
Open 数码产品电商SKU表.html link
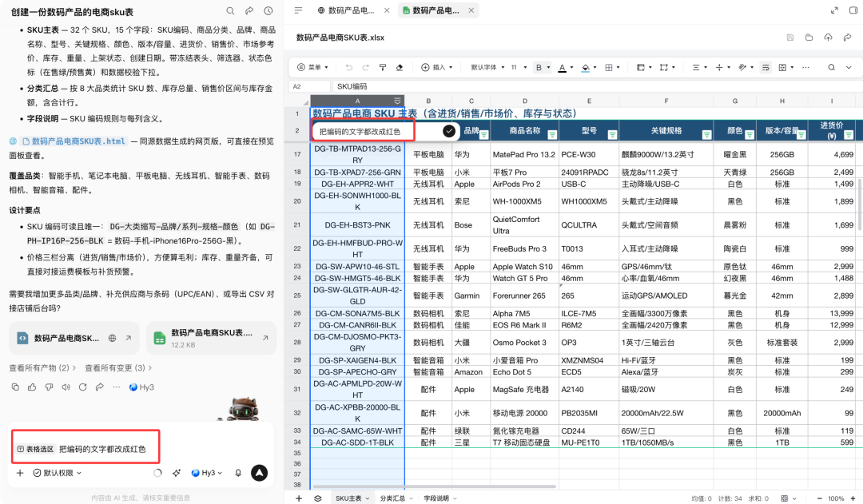[74, 141]
